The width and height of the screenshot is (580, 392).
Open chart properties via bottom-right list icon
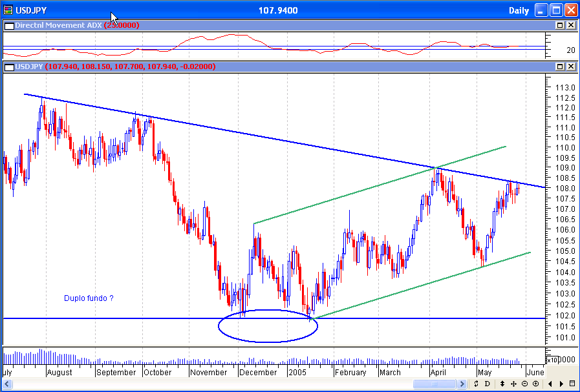pyautogui.click(x=572, y=384)
